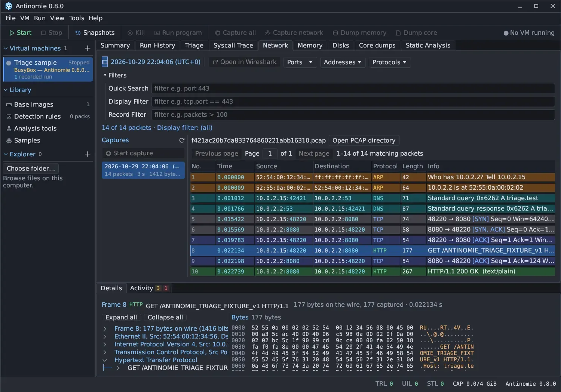
Task: Select Base images in Library
Action: tap(48, 104)
